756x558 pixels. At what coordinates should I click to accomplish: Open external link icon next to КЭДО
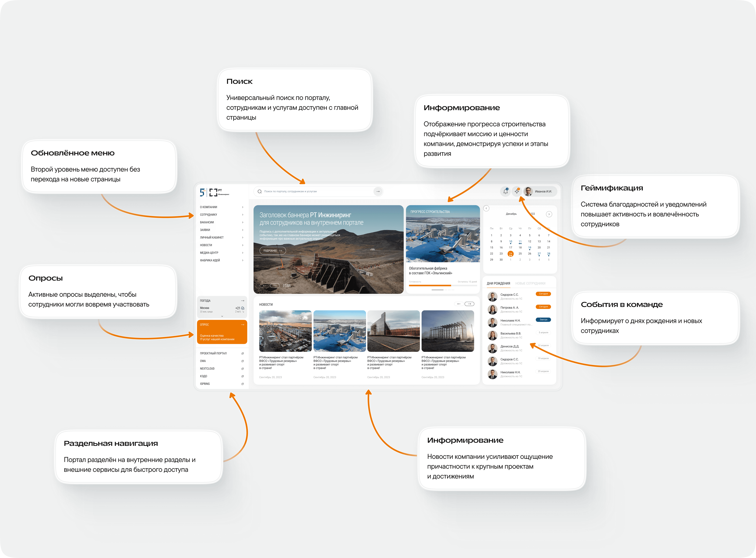[242, 376]
